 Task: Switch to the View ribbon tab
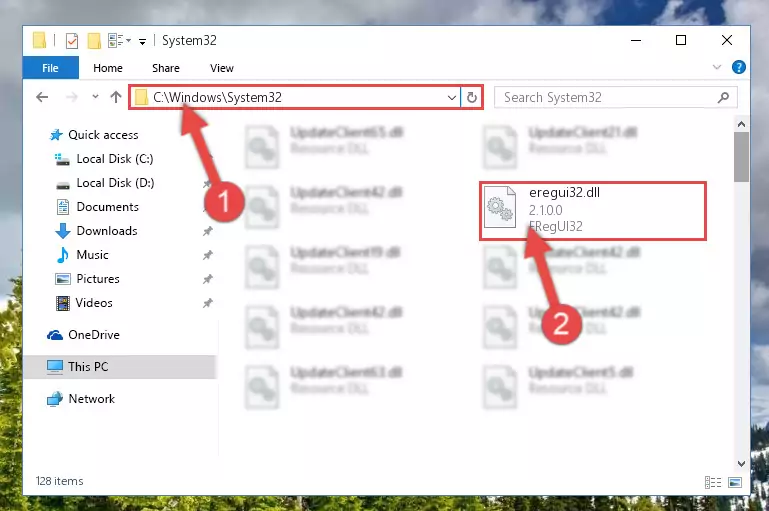pos(222,68)
